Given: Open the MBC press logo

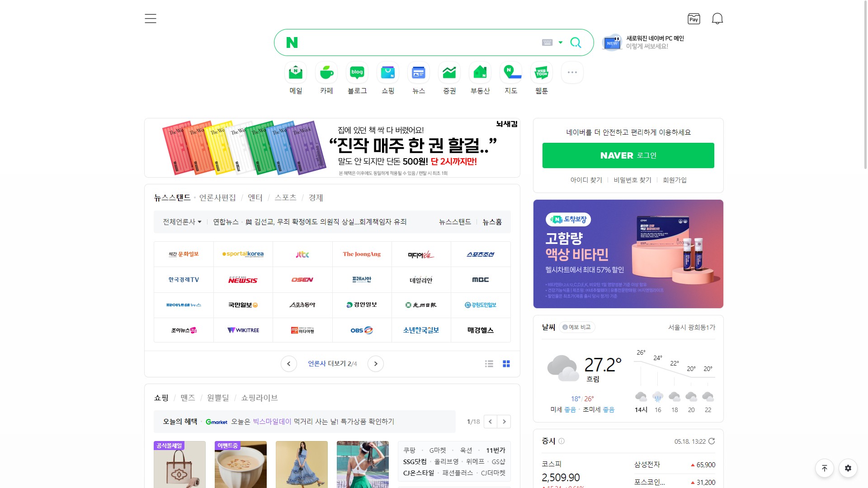Looking at the screenshot, I should pyautogui.click(x=481, y=280).
